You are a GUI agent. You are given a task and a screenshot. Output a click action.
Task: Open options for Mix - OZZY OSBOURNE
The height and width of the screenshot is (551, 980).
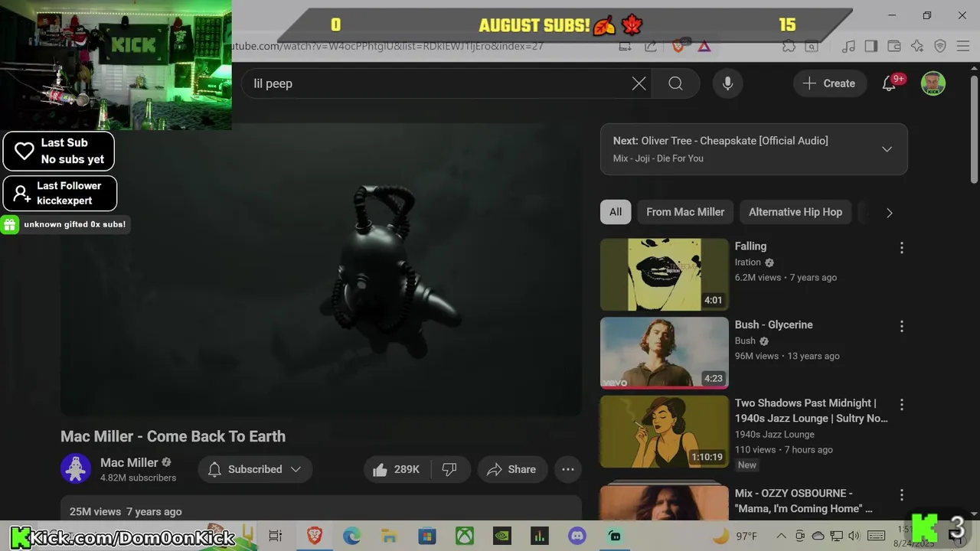901,494
